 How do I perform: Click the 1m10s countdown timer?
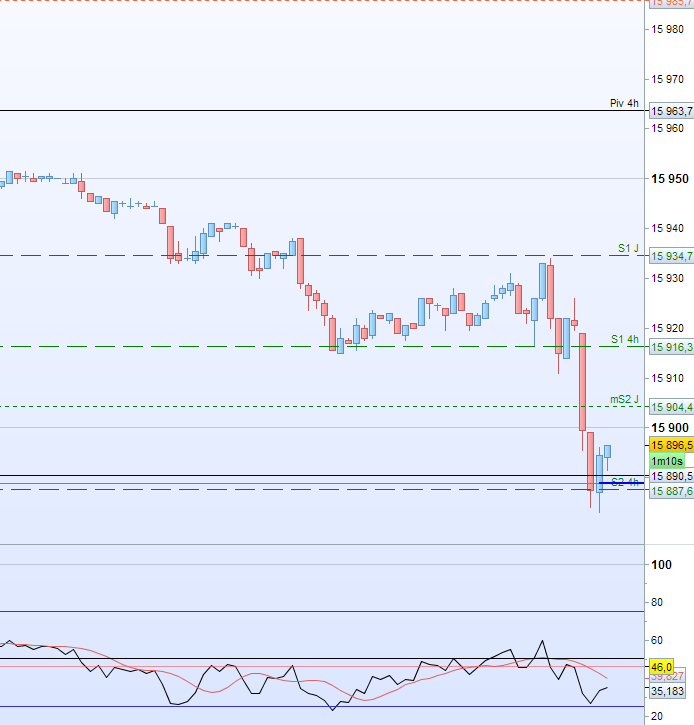667,461
